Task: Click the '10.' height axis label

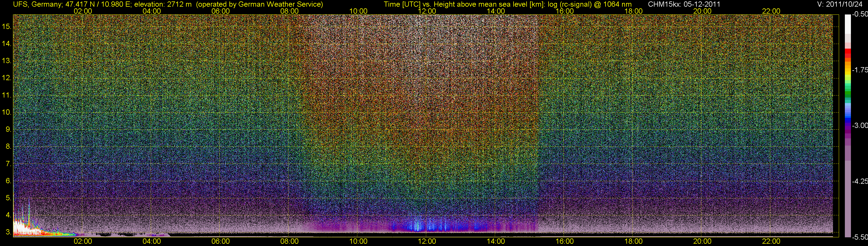Action: 7,112
